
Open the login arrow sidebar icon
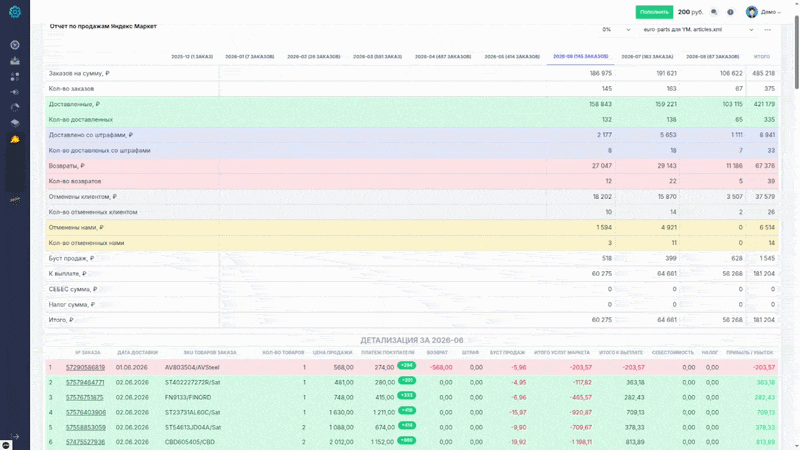tap(15, 92)
